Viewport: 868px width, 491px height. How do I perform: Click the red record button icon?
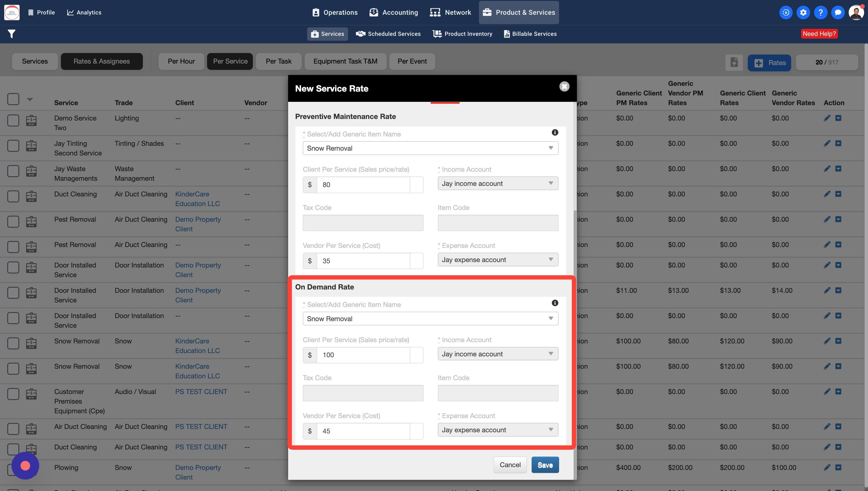[x=25, y=466]
